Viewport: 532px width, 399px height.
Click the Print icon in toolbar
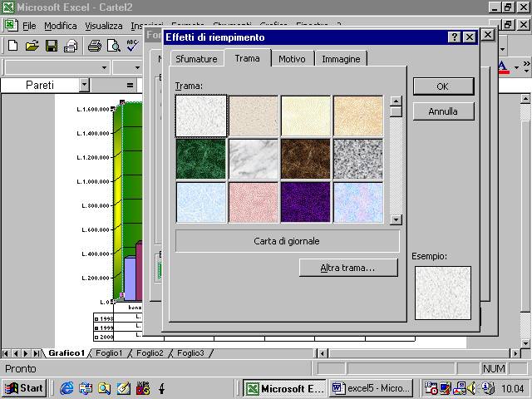pos(95,46)
